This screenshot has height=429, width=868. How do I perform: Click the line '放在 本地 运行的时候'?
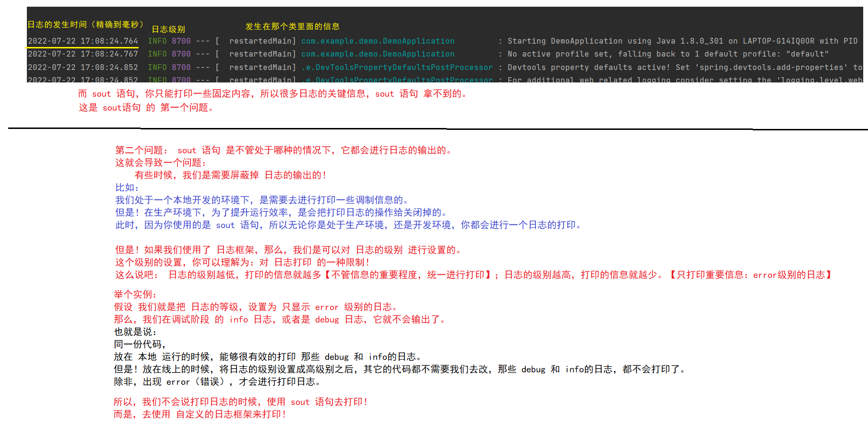(268, 357)
